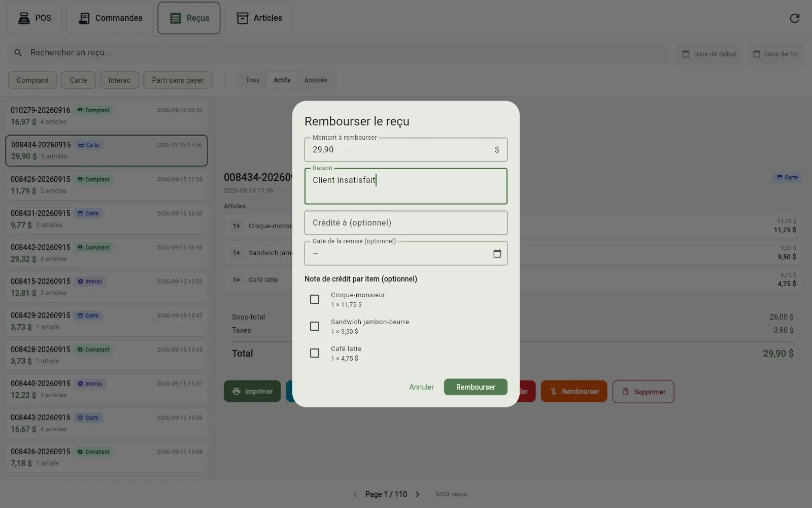Click the archive box icon on the Articles tab
This screenshot has width=812, height=508.
tap(243, 18)
